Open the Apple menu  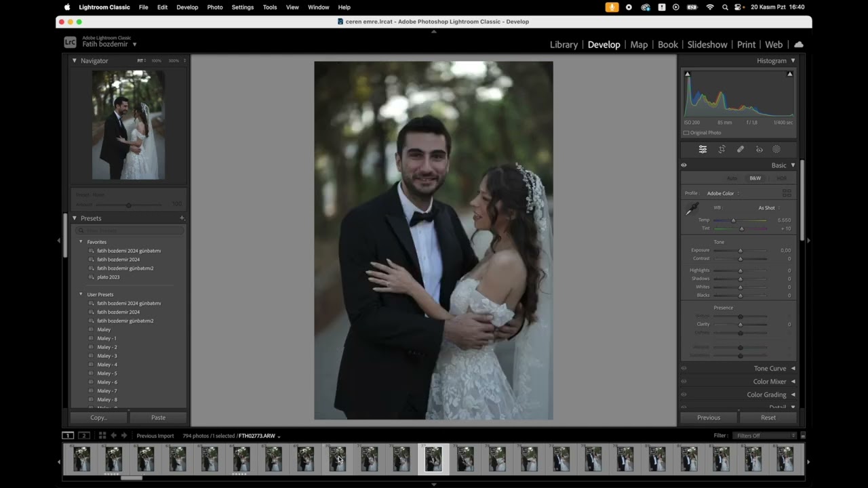point(67,7)
